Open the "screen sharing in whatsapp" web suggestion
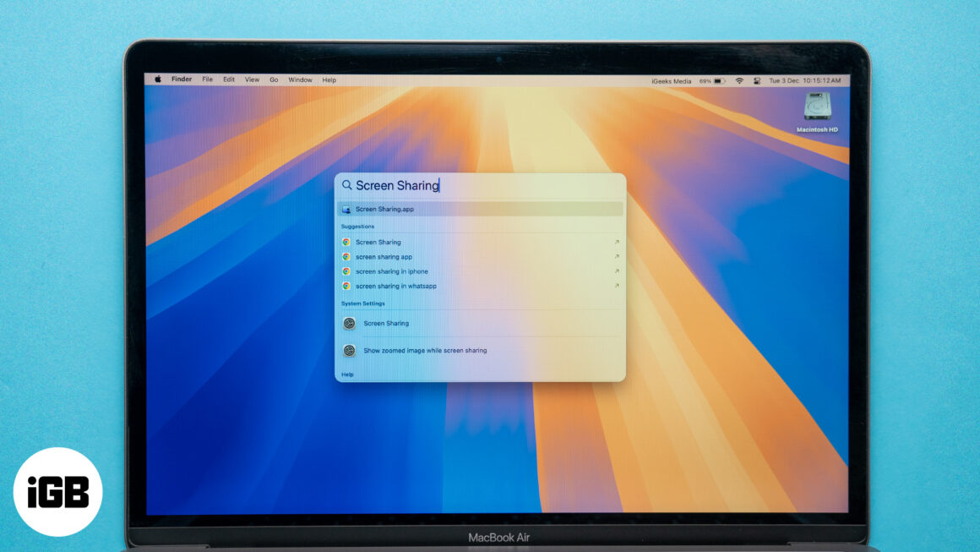 [396, 287]
